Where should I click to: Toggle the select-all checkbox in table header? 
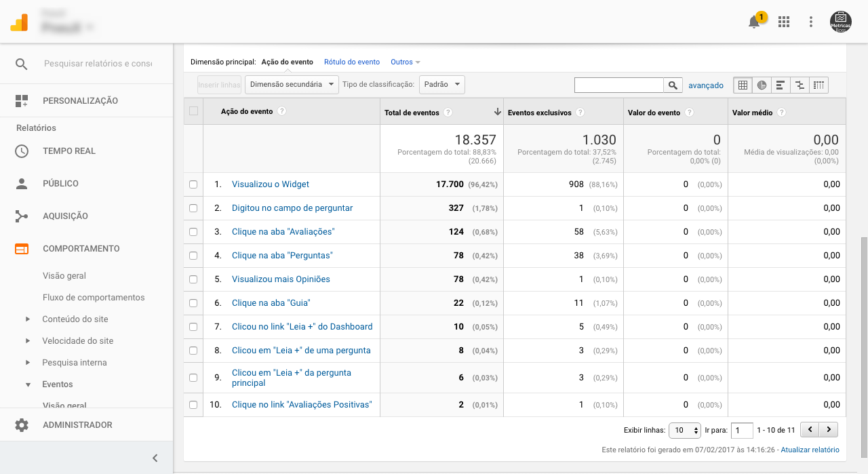point(193,111)
